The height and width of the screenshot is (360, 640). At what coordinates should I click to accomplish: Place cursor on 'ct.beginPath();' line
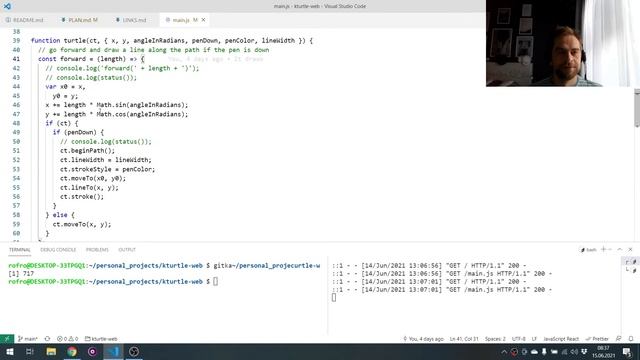tap(87, 151)
